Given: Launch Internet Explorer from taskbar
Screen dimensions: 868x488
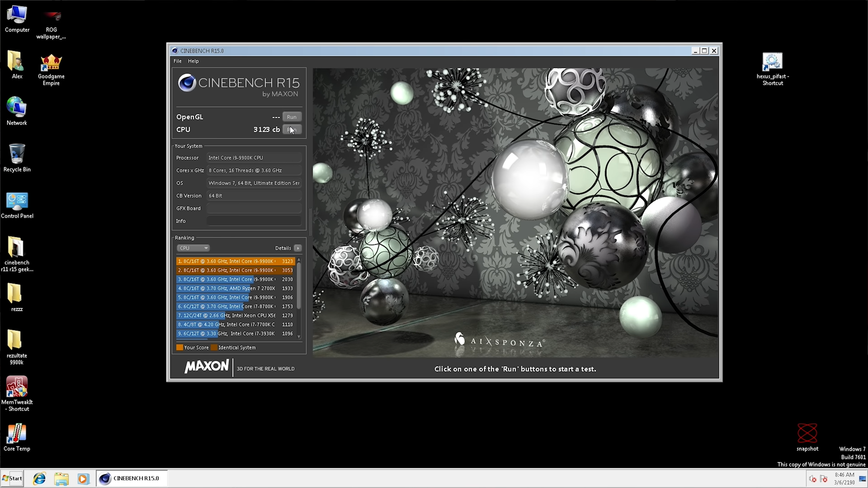Looking at the screenshot, I should tap(39, 479).
